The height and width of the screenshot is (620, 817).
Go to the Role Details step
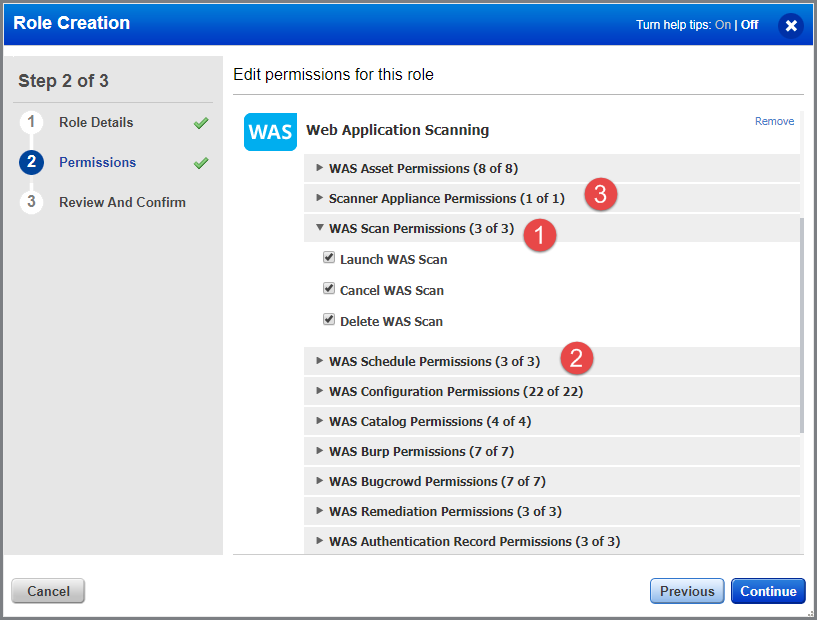(x=97, y=122)
